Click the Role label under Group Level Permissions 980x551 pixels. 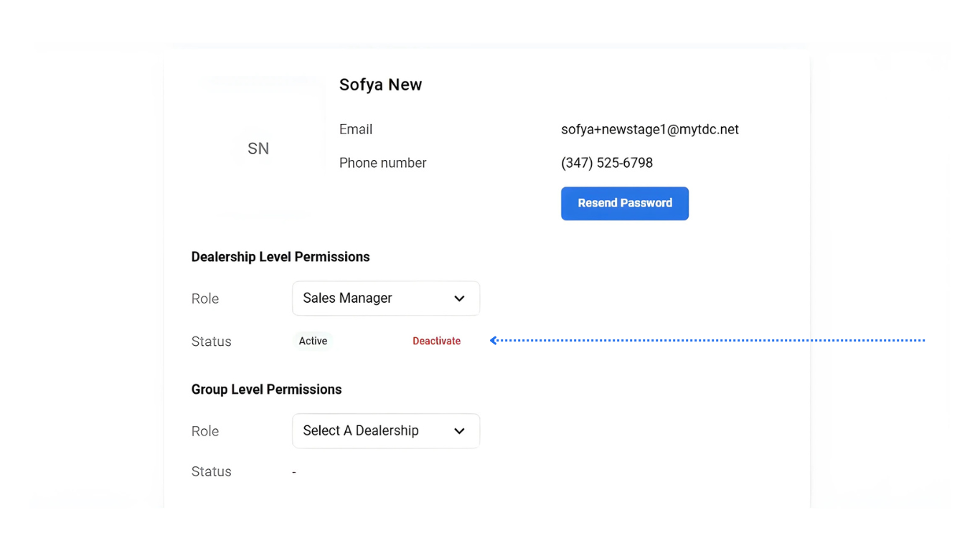click(205, 432)
